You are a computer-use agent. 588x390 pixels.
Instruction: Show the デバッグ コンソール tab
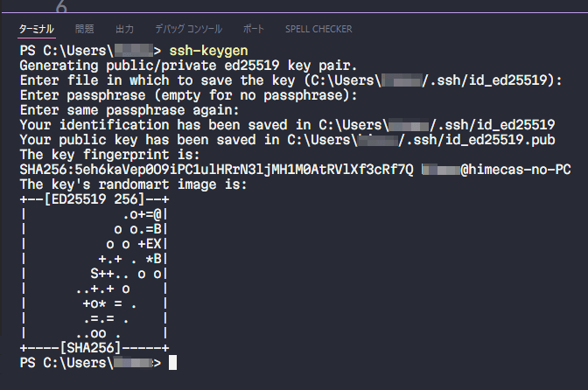click(x=188, y=29)
